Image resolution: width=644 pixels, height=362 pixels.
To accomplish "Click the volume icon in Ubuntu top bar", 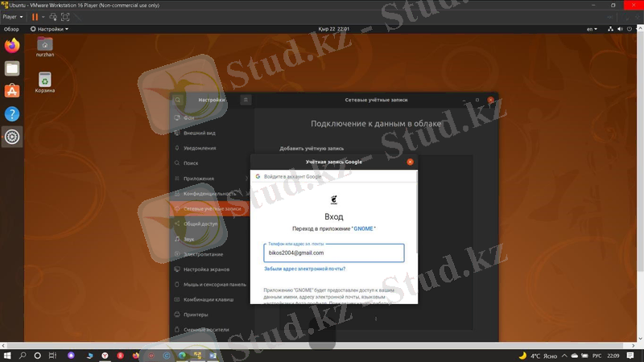I will point(620,29).
